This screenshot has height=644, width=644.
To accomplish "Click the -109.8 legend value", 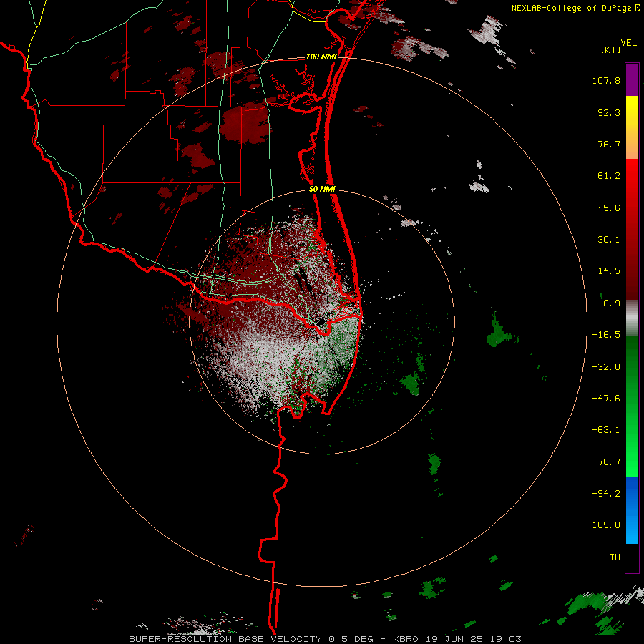I will (603, 525).
